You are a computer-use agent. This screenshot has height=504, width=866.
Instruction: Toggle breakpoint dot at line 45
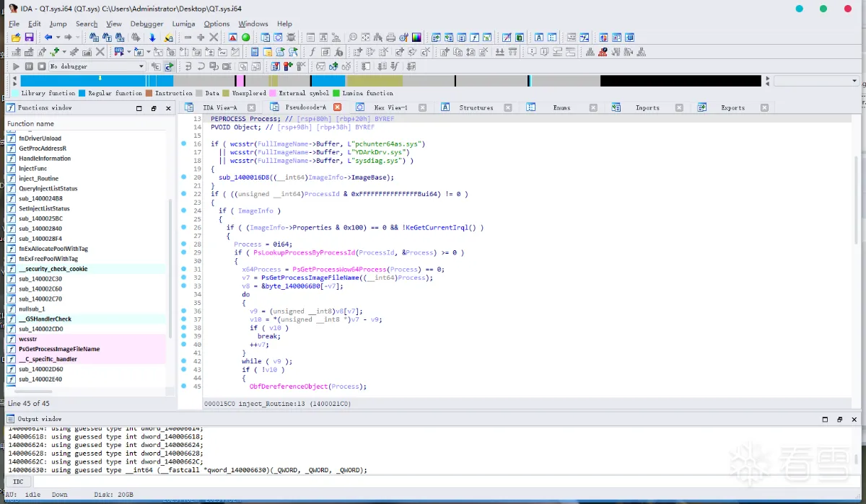(185, 386)
